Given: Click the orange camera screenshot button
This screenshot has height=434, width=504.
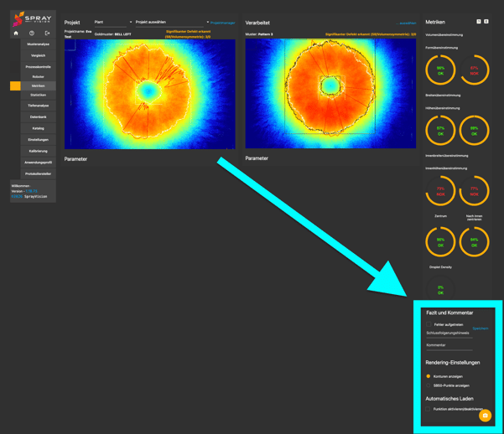Looking at the screenshot, I should pos(485,416).
